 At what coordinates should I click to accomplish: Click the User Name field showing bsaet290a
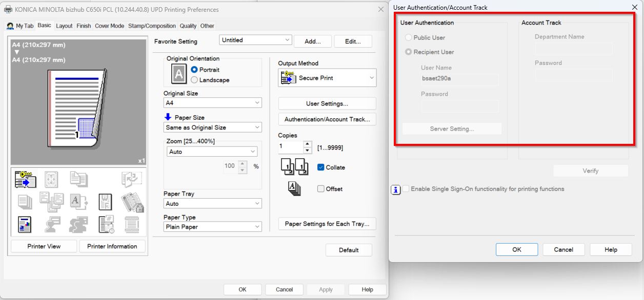459,79
